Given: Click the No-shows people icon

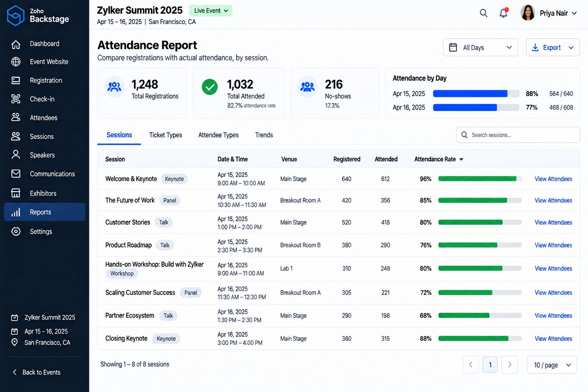Looking at the screenshot, I should (307, 87).
